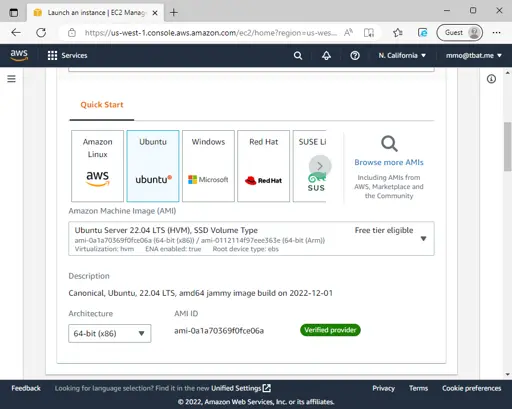This screenshot has height=409, width=512.
Task: Click the AWS logo home icon
Action: tap(19, 55)
